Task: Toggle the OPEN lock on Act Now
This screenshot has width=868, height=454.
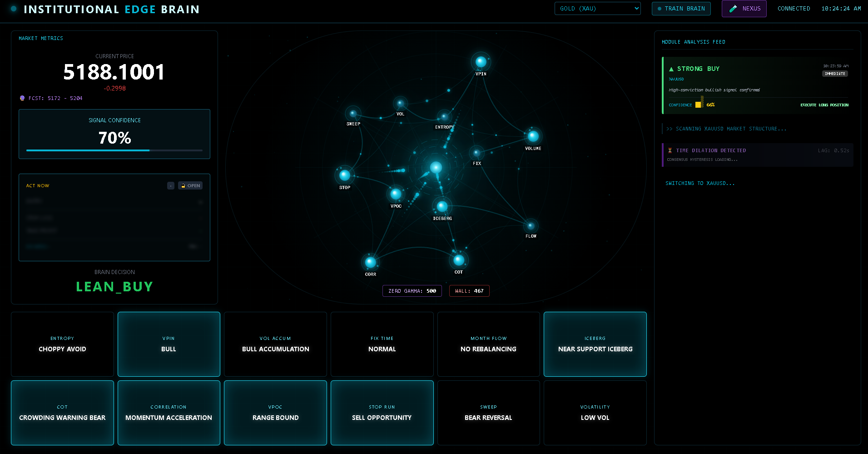Action: click(190, 186)
